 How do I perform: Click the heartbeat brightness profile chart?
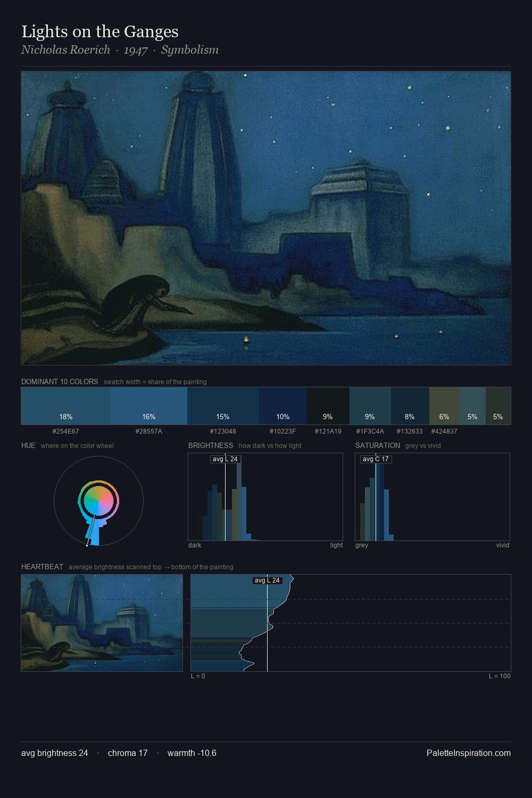click(351, 623)
